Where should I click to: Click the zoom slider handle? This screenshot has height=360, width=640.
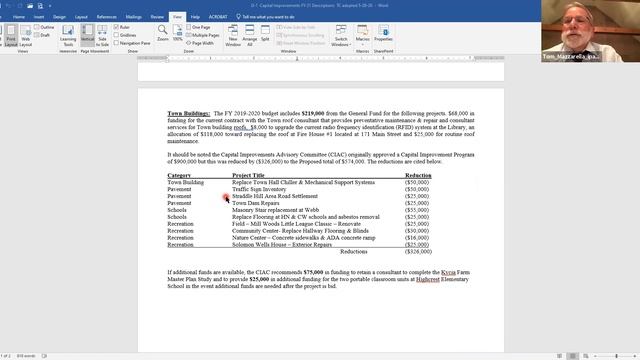(x=616, y=356)
